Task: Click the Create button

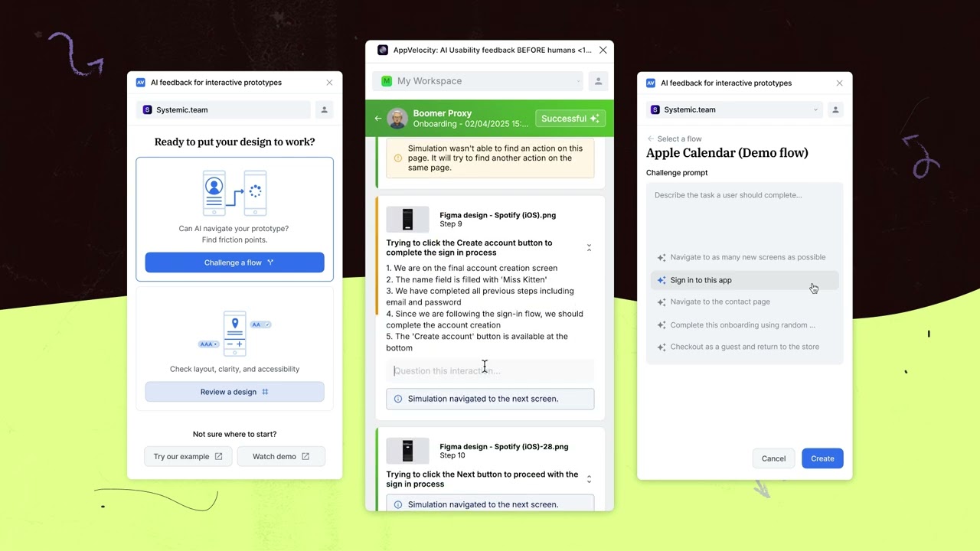Action: [x=822, y=458]
